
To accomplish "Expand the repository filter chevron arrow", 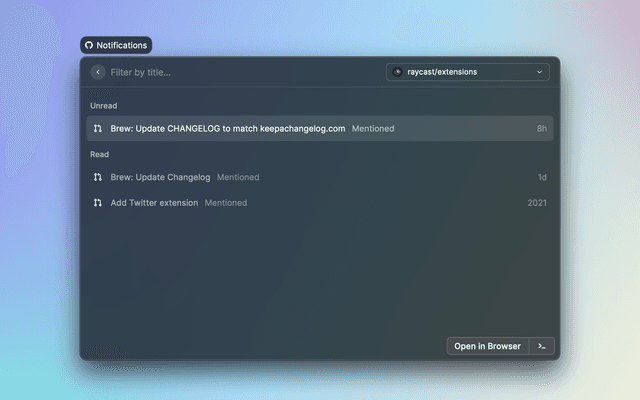I will pos(540,72).
